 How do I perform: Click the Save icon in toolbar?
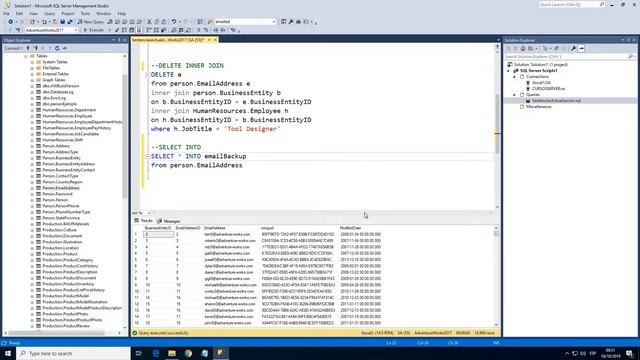(62, 22)
